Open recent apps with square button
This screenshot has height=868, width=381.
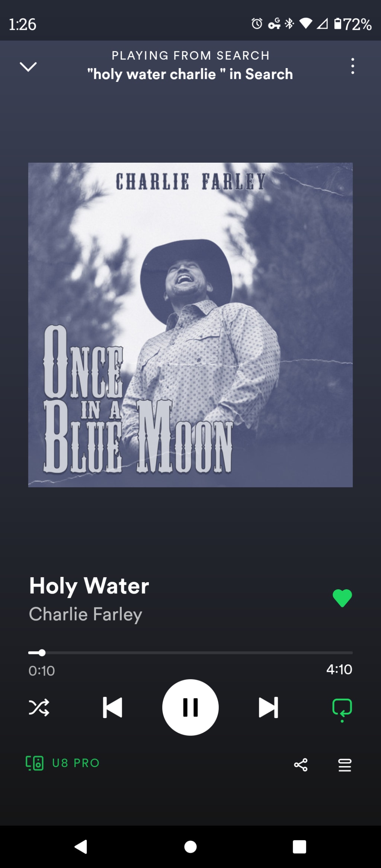point(300,847)
